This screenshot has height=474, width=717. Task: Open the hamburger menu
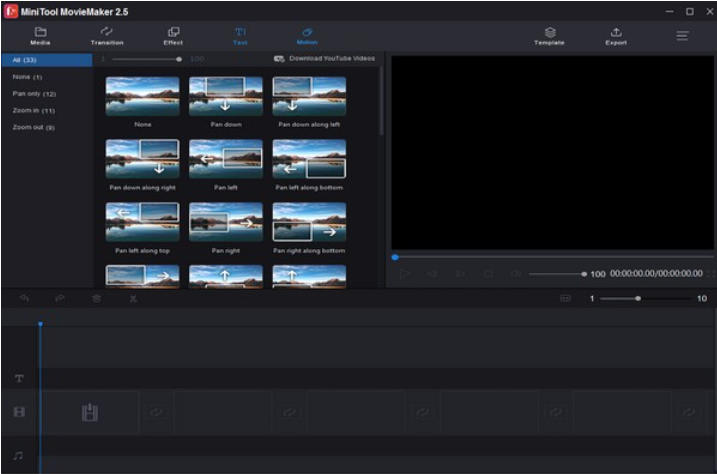pos(683,36)
